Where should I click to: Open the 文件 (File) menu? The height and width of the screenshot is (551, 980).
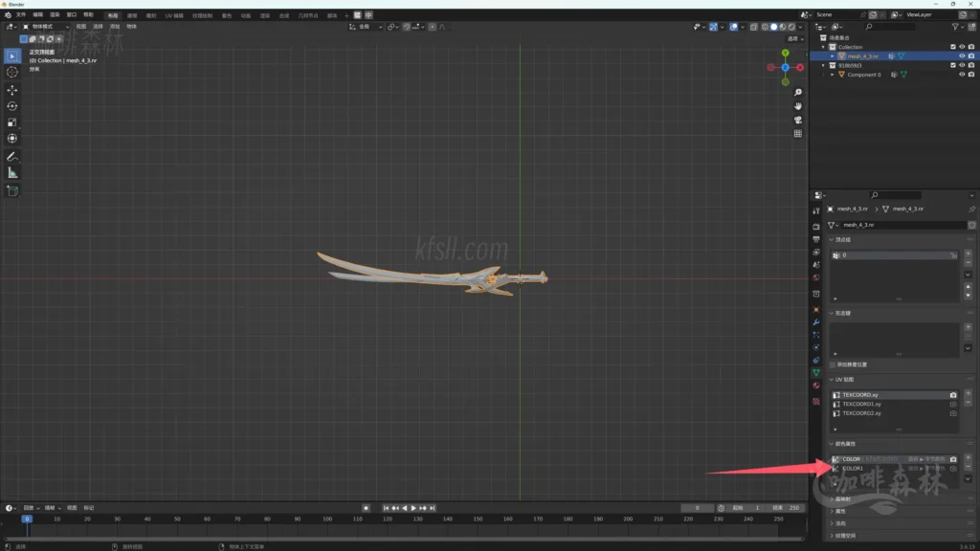tap(21, 15)
